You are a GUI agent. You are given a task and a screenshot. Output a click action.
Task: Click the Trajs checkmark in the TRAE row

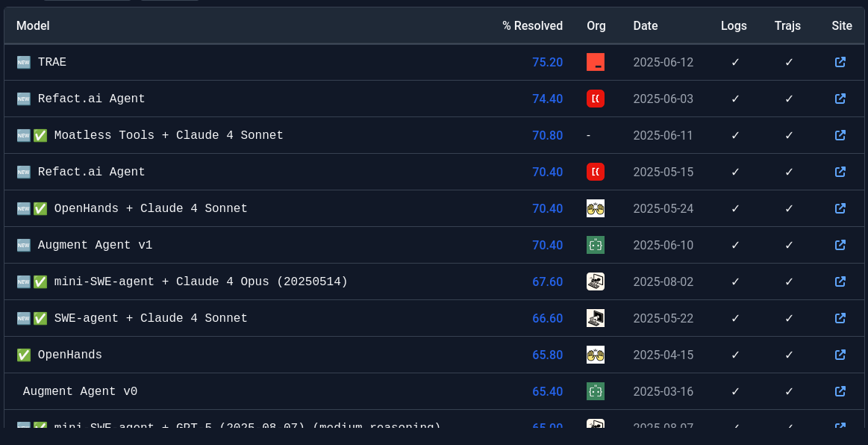point(789,62)
